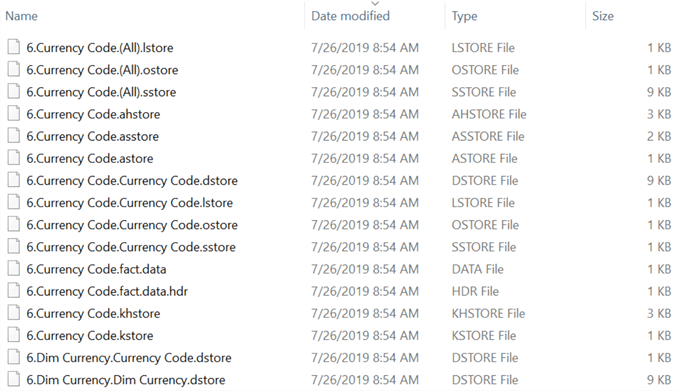Sort files by Type column header

pos(464,16)
